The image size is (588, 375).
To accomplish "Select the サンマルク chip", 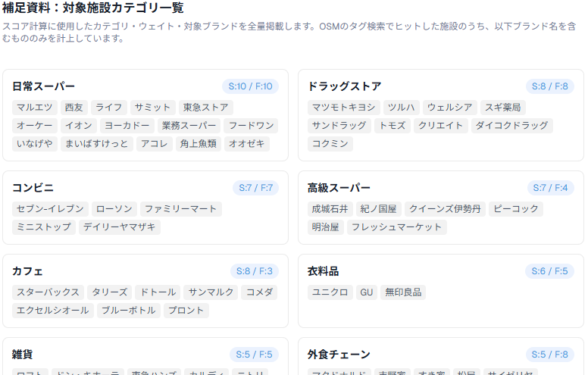I will [x=211, y=292].
